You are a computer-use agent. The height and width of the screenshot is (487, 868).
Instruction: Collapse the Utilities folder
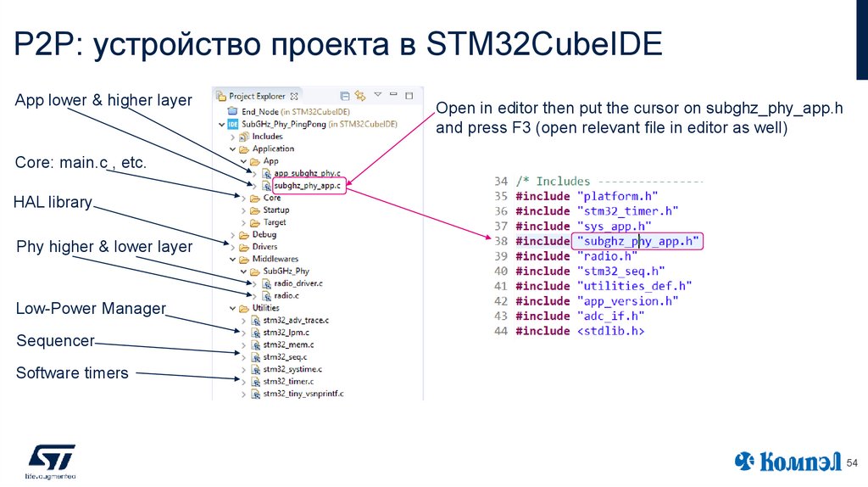tap(232, 308)
